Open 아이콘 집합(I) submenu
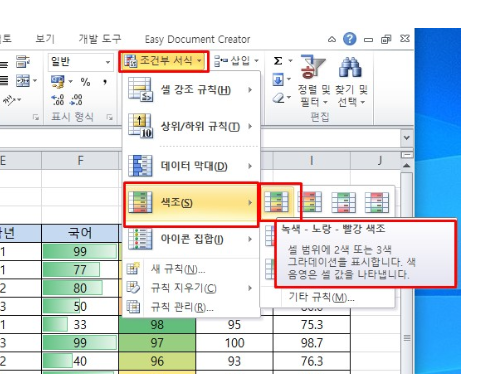This screenshot has height=374, width=485. pyautogui.click(x=191, y=239)
